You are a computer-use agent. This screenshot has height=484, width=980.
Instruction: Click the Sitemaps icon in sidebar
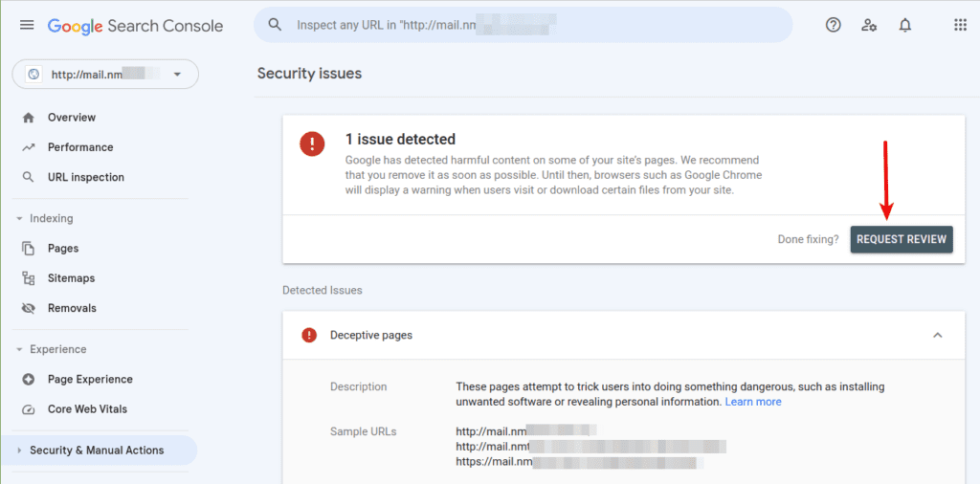tap(28, 278)
